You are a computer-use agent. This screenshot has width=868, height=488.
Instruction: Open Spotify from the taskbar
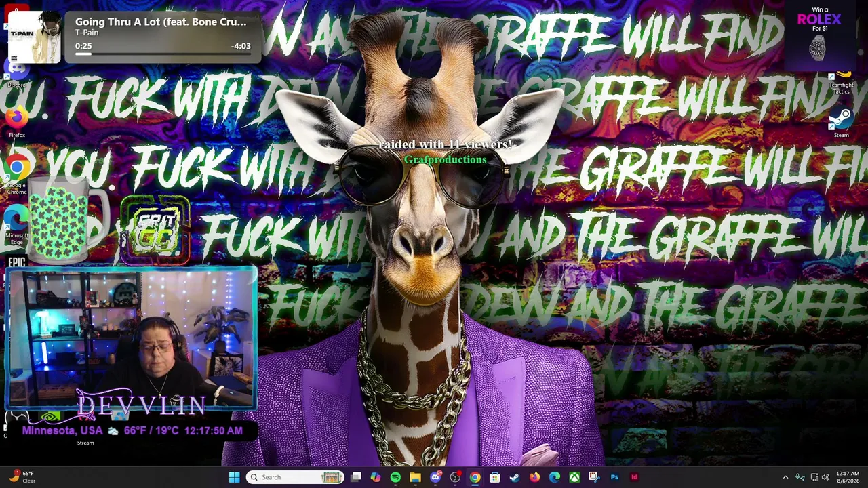[395, 477]
